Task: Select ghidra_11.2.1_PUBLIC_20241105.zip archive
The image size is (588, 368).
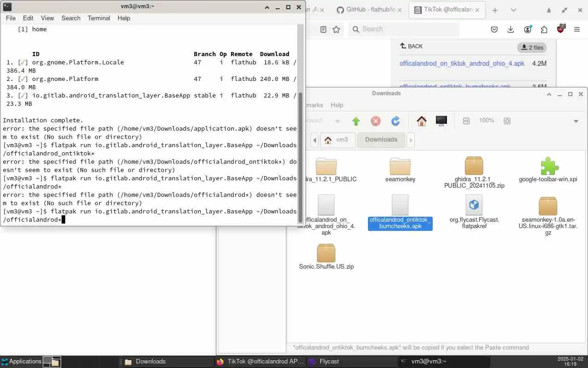Action: (x=474, y=166)
